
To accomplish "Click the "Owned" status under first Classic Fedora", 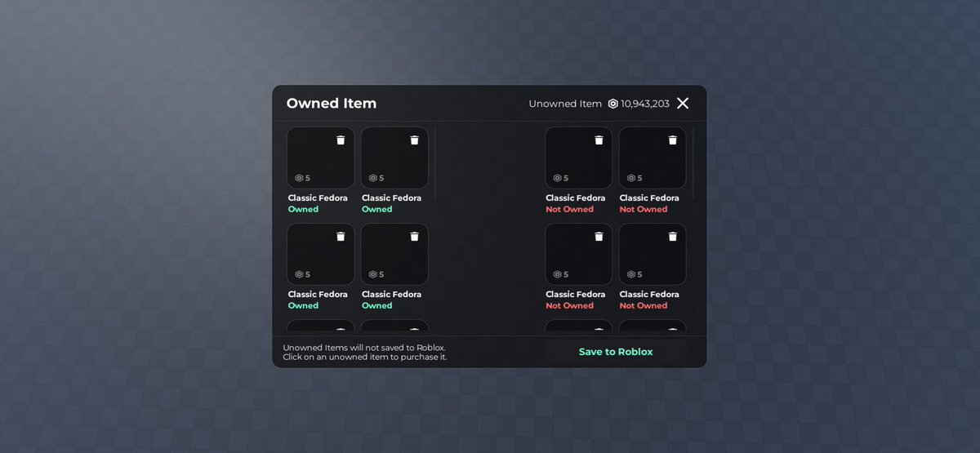I will click(303, 210).
